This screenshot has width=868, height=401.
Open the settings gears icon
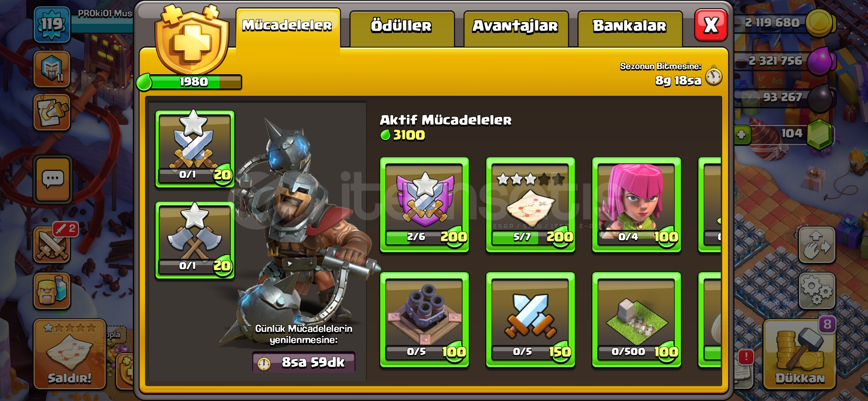click(816, 291)
